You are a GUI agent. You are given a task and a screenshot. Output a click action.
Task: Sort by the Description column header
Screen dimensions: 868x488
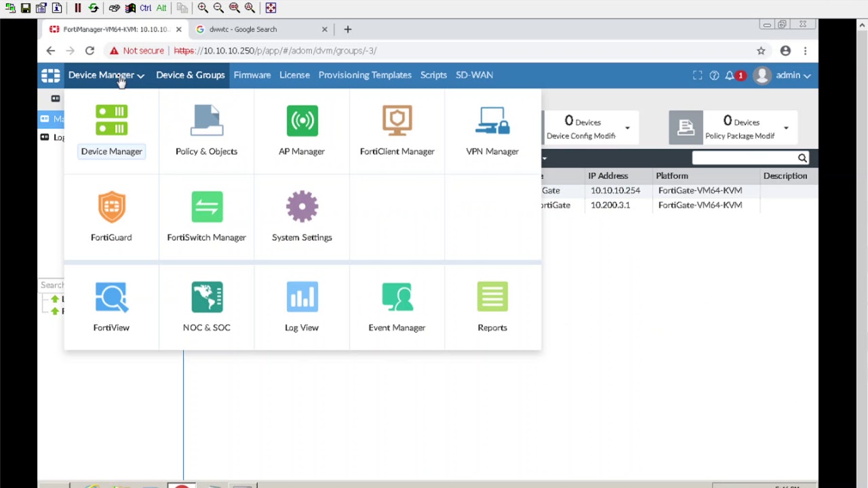tap(785, 176)
